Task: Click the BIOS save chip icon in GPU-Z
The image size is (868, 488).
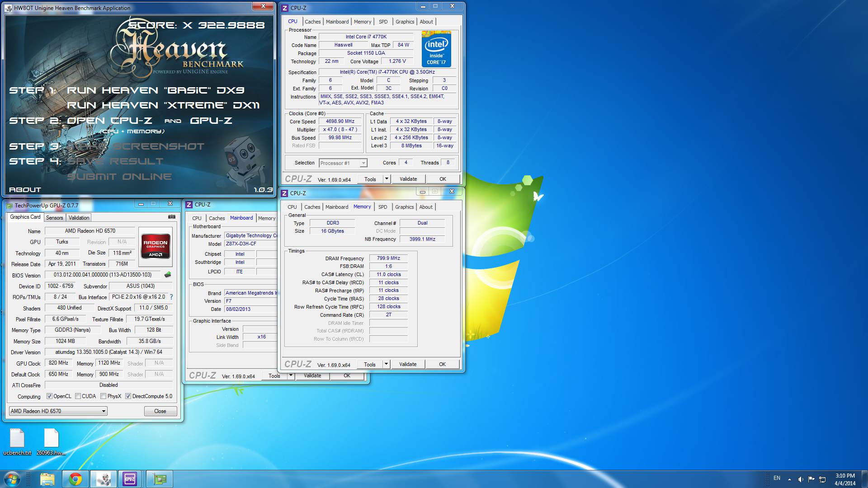Action: pos(168,275)
